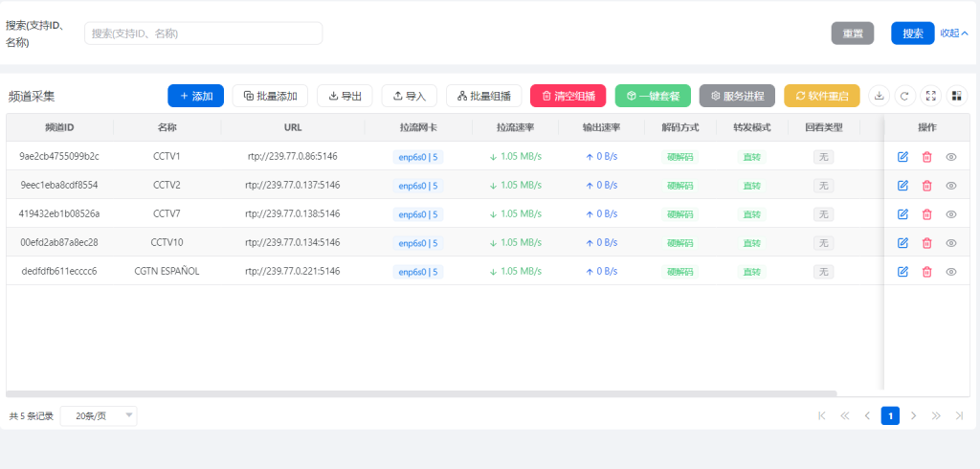Open the 20条/页 page size dropdown
Viewport: 980px width, 469px height.
tap(99, 416)
